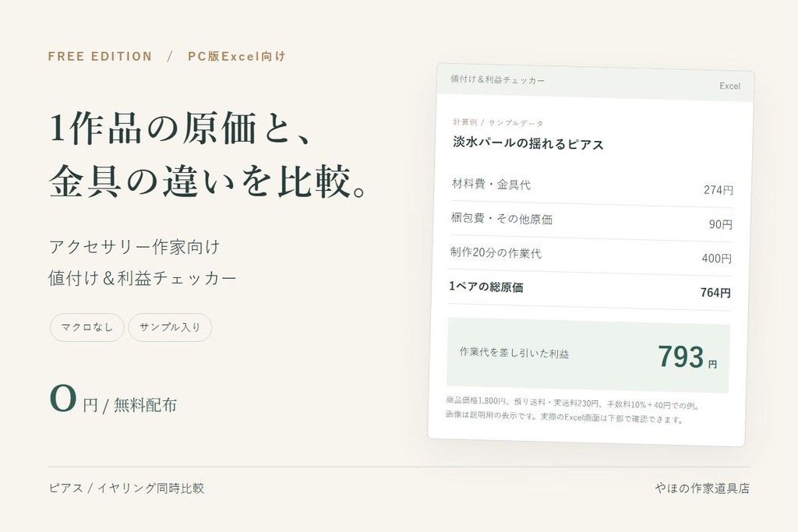
Task: Click the '制作20分の作業代' row label
Action: point(496,253)
